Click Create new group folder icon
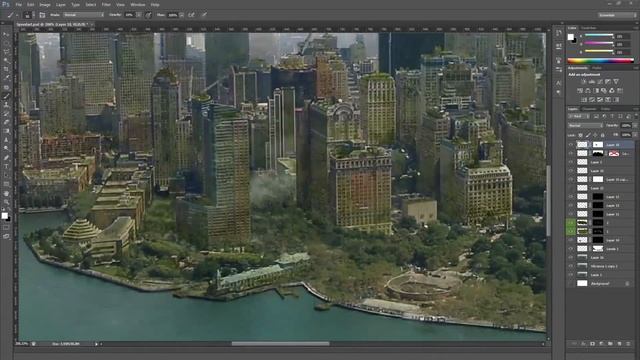The image size is (640, 360). pyautogui.click(x=610, y=344)
